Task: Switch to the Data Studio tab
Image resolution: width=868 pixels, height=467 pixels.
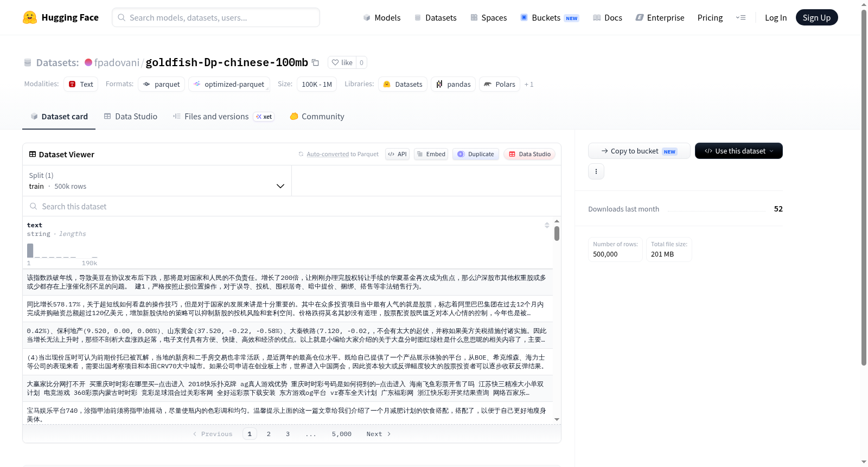Action: 131,117
